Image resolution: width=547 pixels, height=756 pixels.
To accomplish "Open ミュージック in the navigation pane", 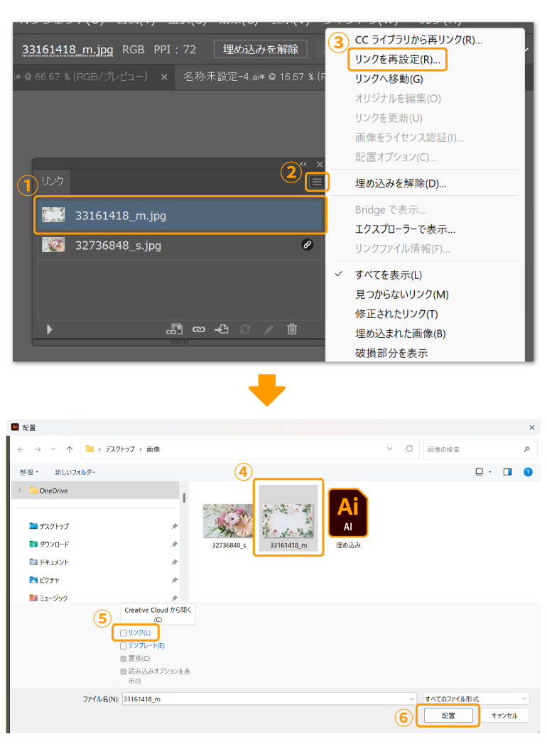I will 53,598.
